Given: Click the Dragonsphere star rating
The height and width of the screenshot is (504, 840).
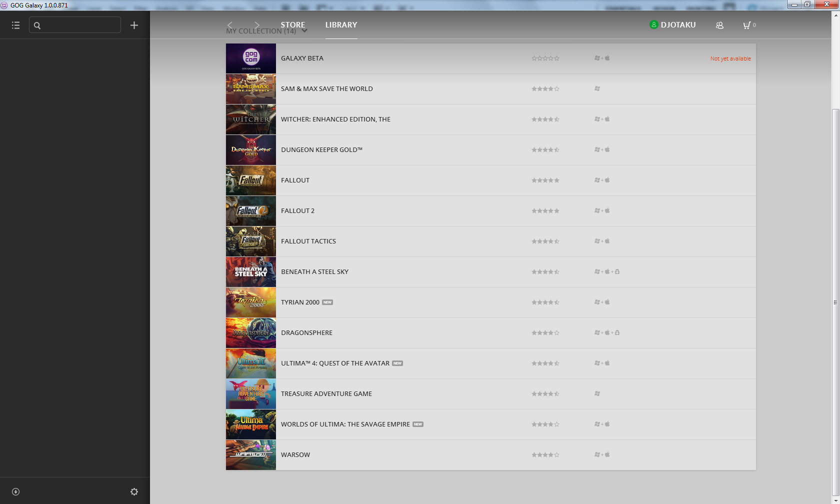Looking at the screenshot, I should pyautogui.click(x=545, y=333).
